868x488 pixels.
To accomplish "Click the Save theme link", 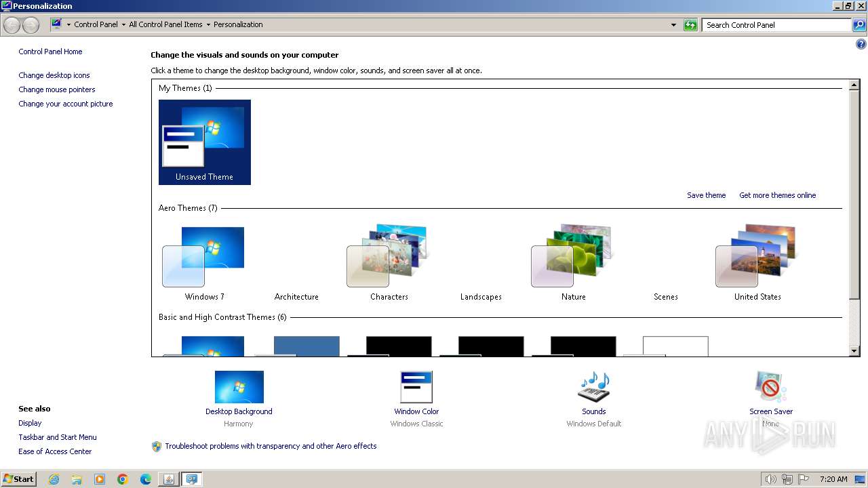I will tap(706, 195).
